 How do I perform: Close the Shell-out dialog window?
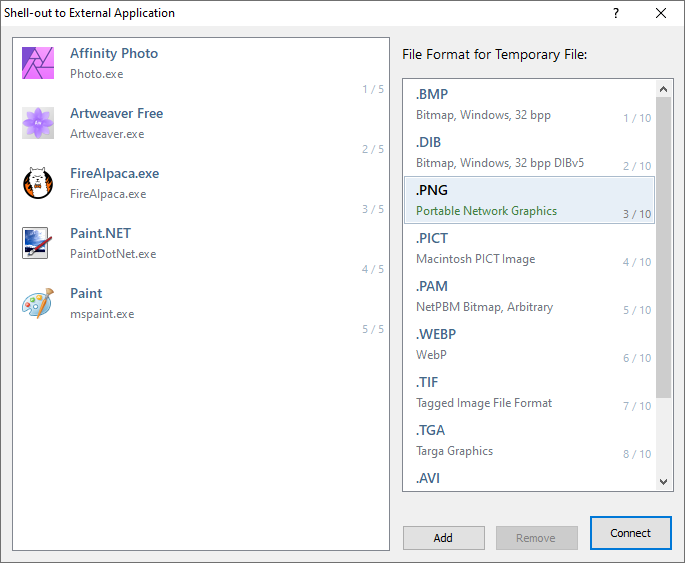coord(661,13)
